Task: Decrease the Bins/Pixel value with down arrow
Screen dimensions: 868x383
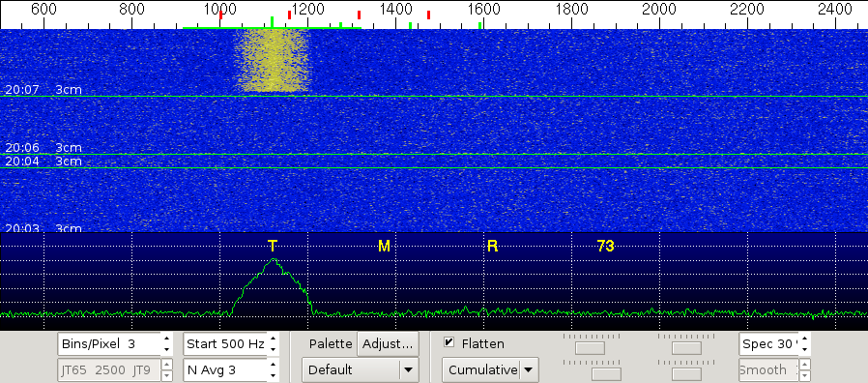Action: (166, 350)
